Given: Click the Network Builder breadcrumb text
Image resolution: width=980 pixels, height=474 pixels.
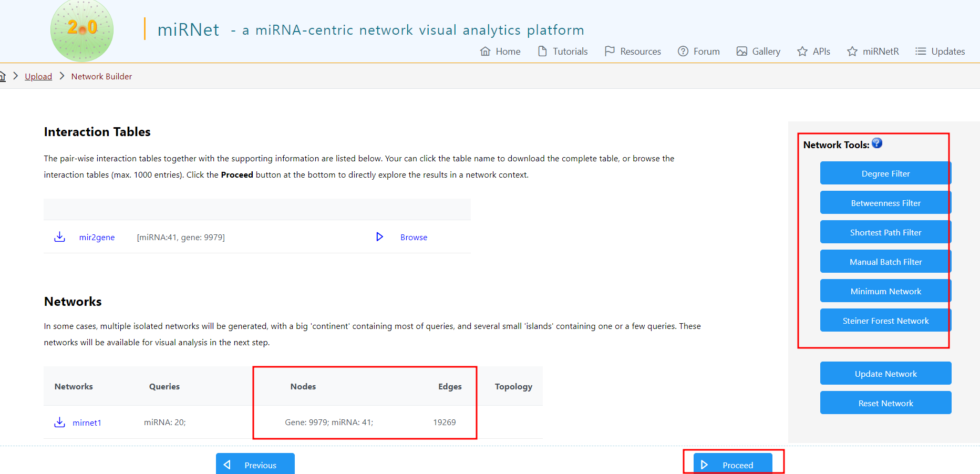Looking at the screenshot, I should (101, 76).
